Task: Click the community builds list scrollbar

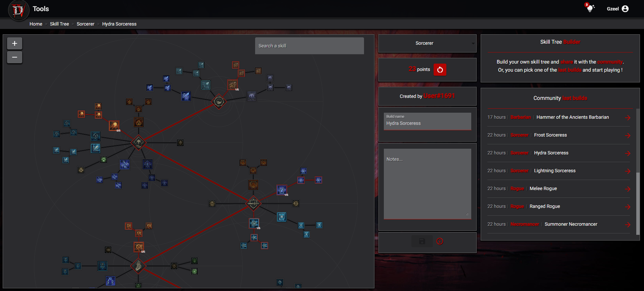Action: (638, 204)
